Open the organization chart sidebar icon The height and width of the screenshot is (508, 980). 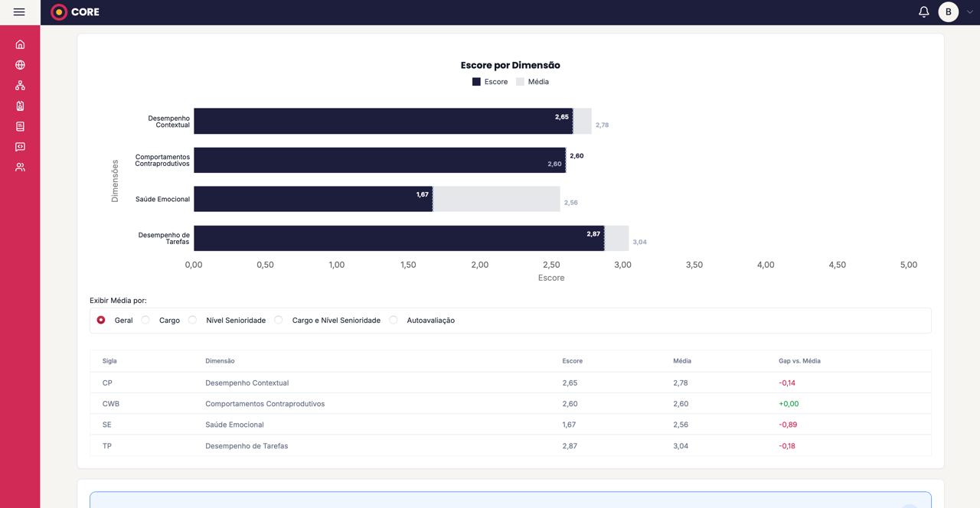point(20,86)
